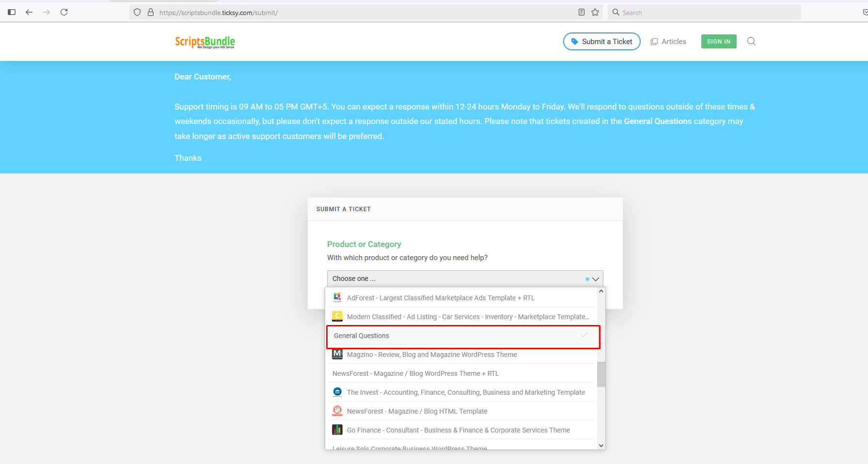Click the Modern Classified yellow icon

[x=337, y=316]
